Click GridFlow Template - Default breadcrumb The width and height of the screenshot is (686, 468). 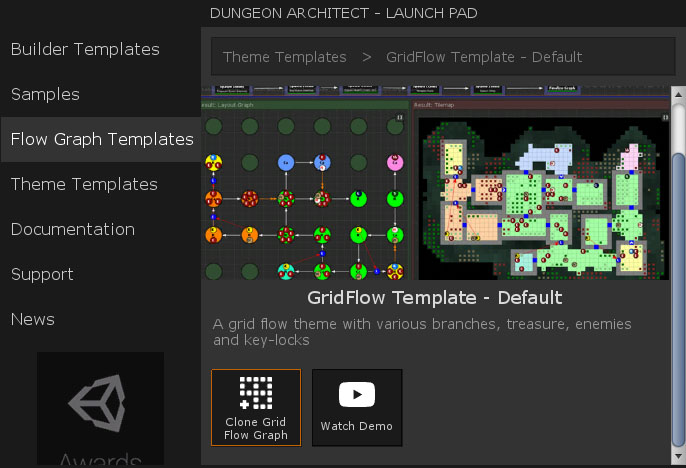(x=484, y=57)
